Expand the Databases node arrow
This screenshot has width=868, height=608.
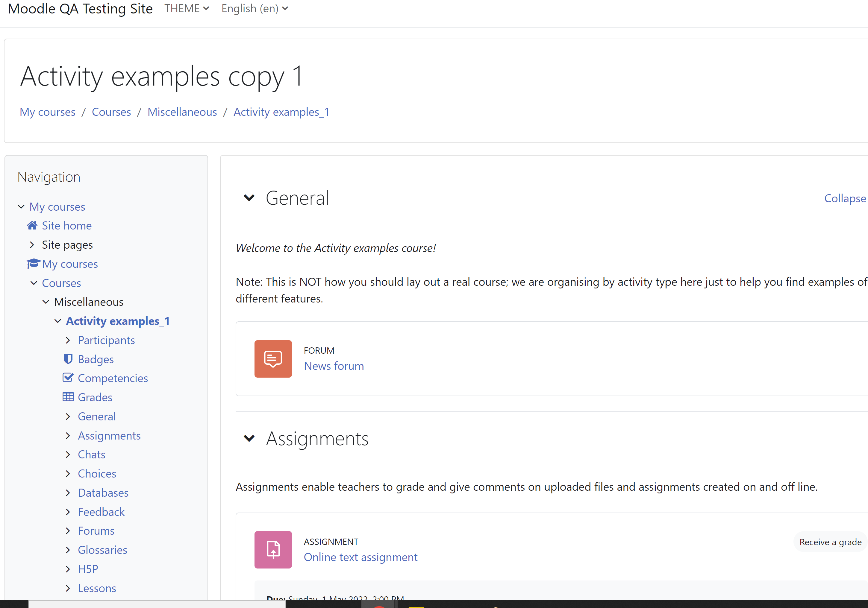pos(68,493)
